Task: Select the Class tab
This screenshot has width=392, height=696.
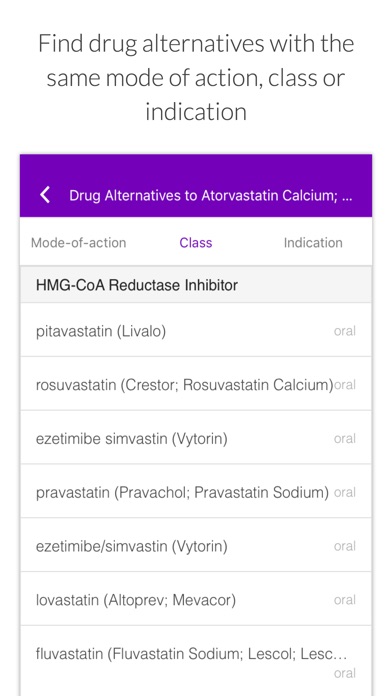Action: pos(196,243)
